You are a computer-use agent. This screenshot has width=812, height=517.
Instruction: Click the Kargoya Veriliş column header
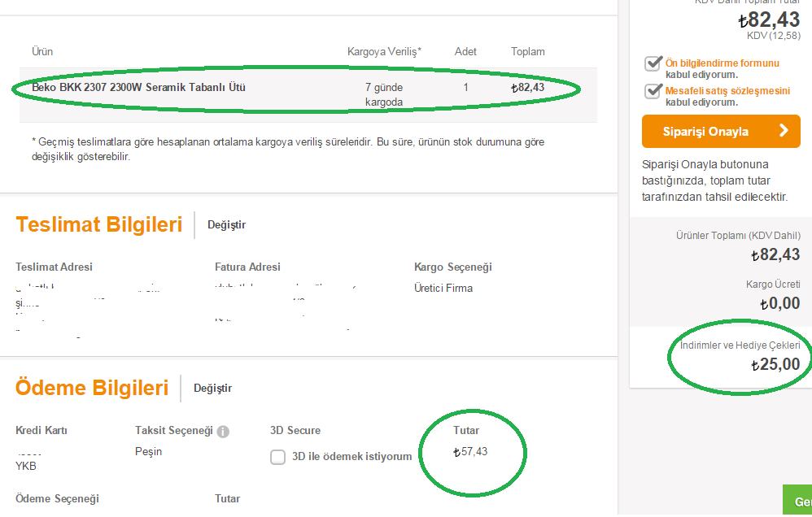tap(384, 52)
